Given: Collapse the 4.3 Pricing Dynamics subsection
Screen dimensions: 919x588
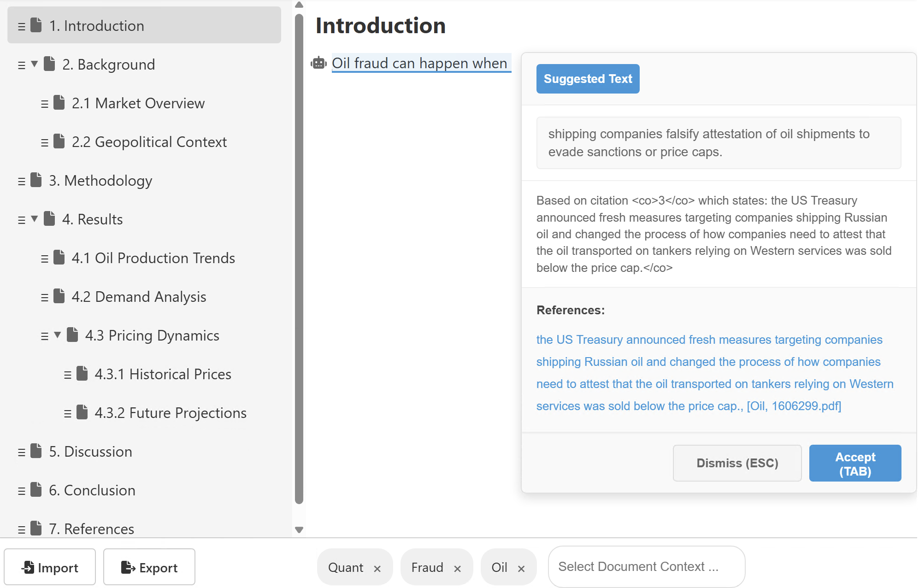Looking at the screenshot, I should (57, 335).
